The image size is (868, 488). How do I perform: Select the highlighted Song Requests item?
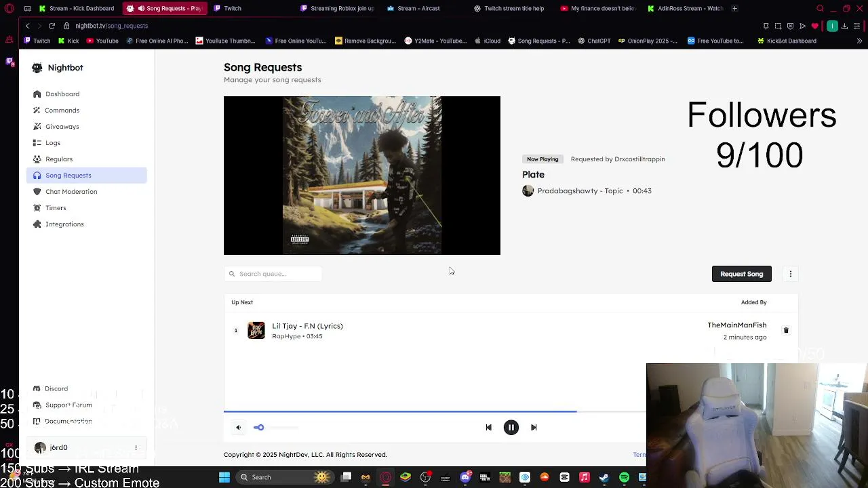click(87, 176)
